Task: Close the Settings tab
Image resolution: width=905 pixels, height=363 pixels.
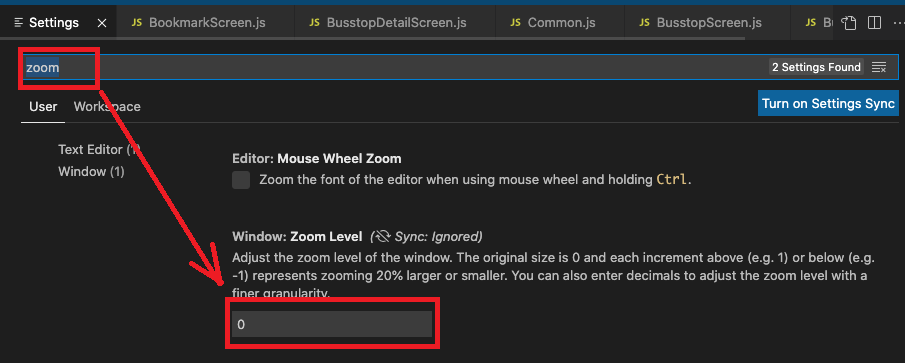Action: coord(102,23)
